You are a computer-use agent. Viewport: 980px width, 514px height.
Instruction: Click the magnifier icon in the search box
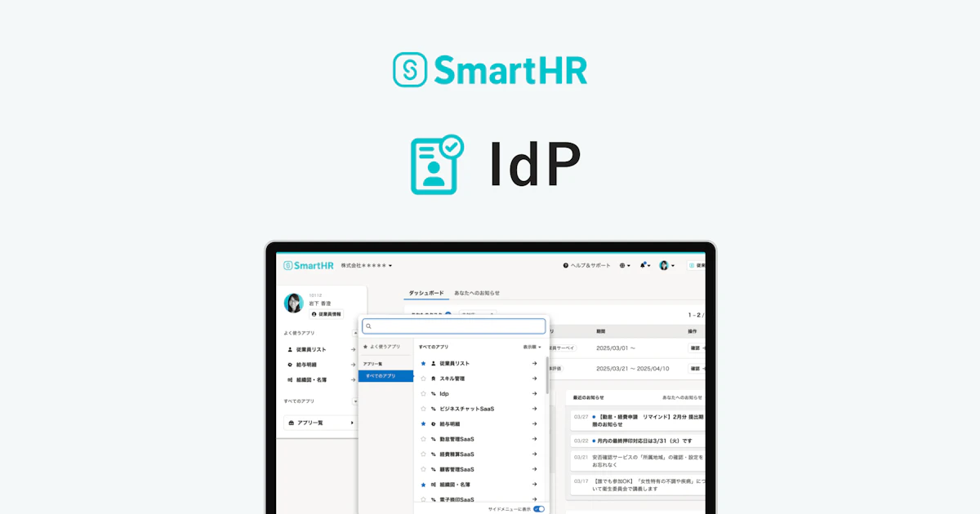coord(369,326)
